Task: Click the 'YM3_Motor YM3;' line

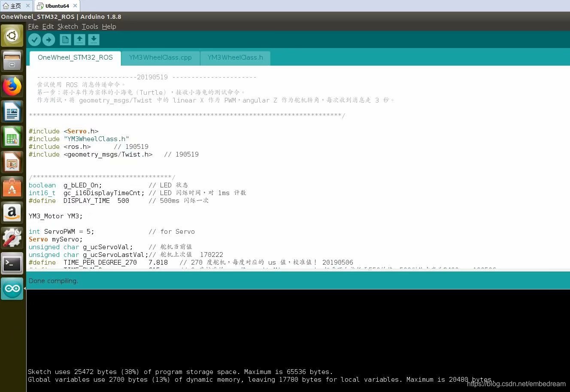Action: 56,216
